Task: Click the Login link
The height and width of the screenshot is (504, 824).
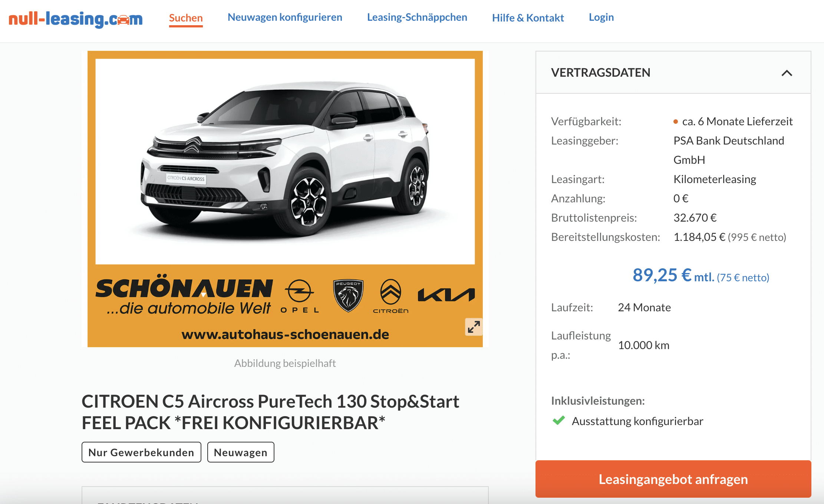Action: coord(601,17)
